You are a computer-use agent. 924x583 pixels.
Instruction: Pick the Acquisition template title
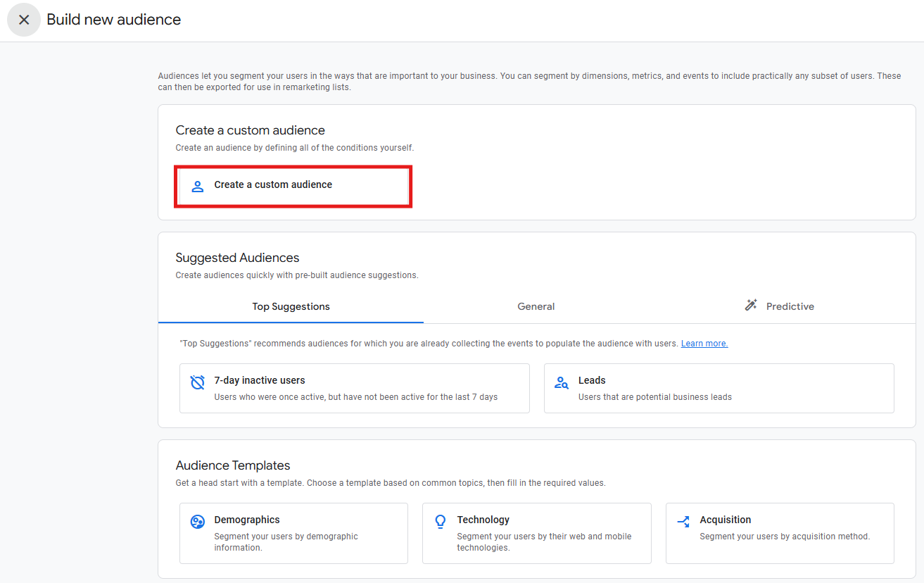726,520
